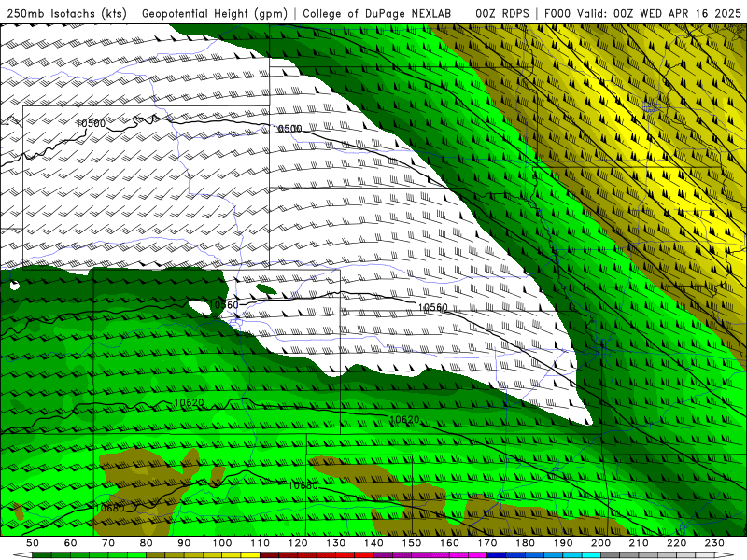Select the 60 value on the color scale
Viewport: 747px width, 560px height.
pyautogui.click(x=71, y=543)
